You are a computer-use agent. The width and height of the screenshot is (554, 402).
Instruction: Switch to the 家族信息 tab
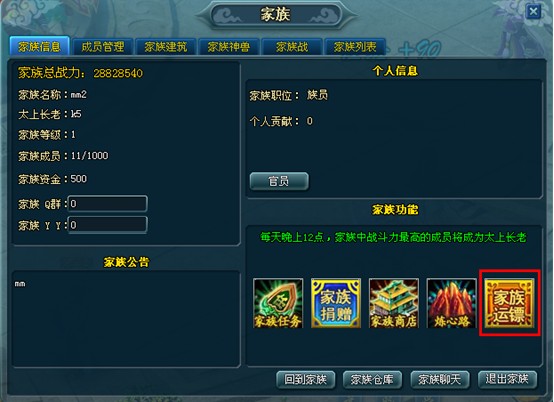pos(39,46)
